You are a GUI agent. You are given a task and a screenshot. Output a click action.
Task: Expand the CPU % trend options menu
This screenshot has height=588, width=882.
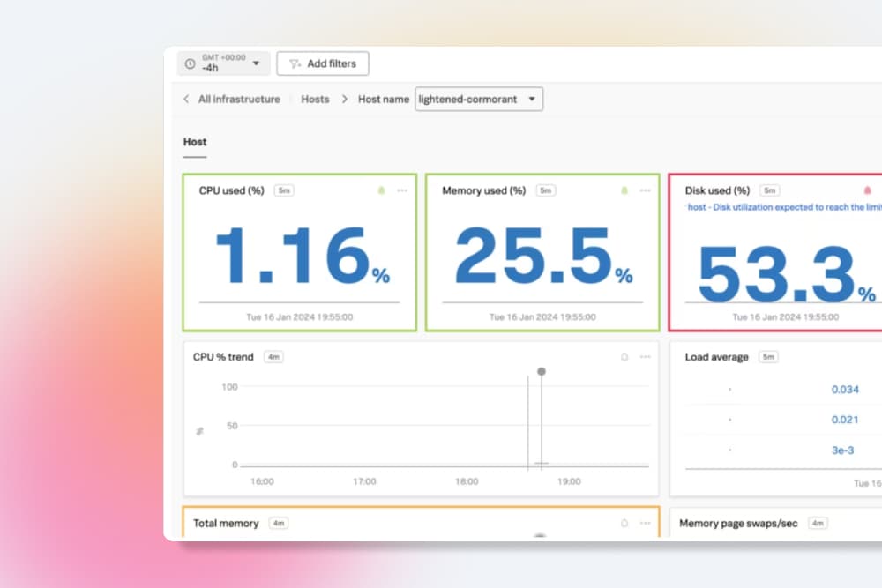[x=645, y=356]
